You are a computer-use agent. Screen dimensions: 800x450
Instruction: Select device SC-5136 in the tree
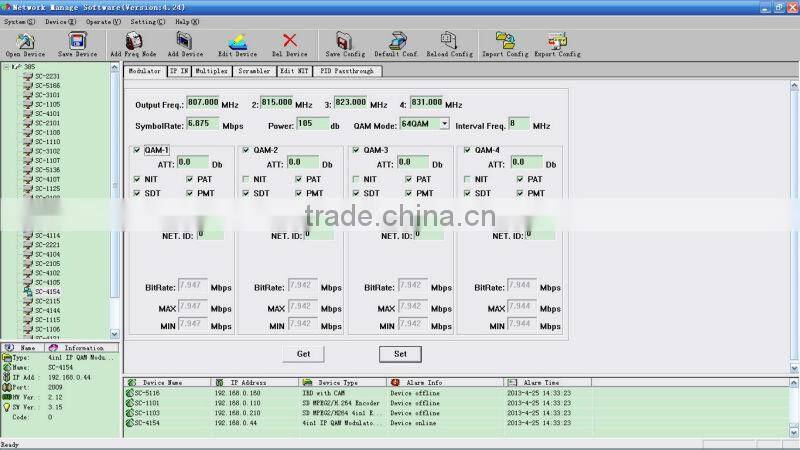(x=47, y=170)
